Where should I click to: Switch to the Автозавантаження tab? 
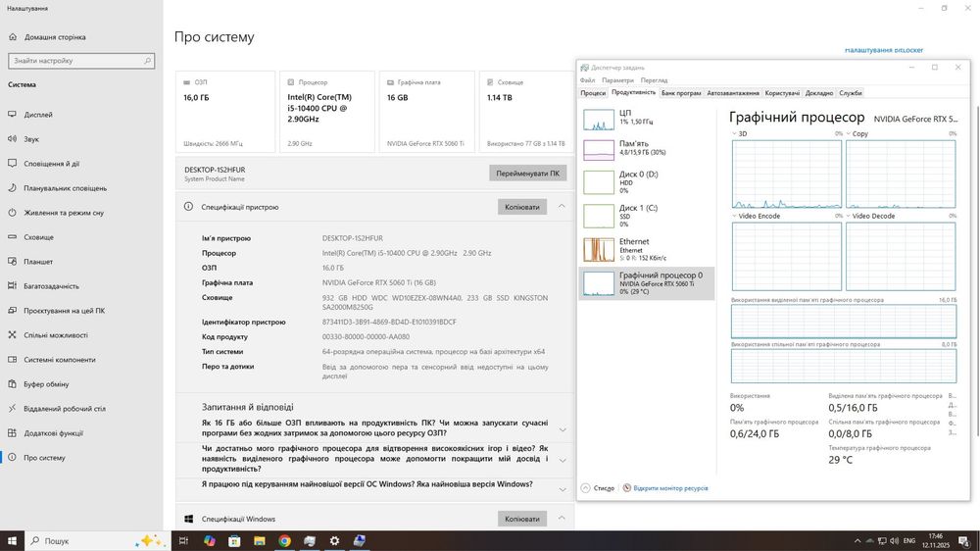coord(732,92)
